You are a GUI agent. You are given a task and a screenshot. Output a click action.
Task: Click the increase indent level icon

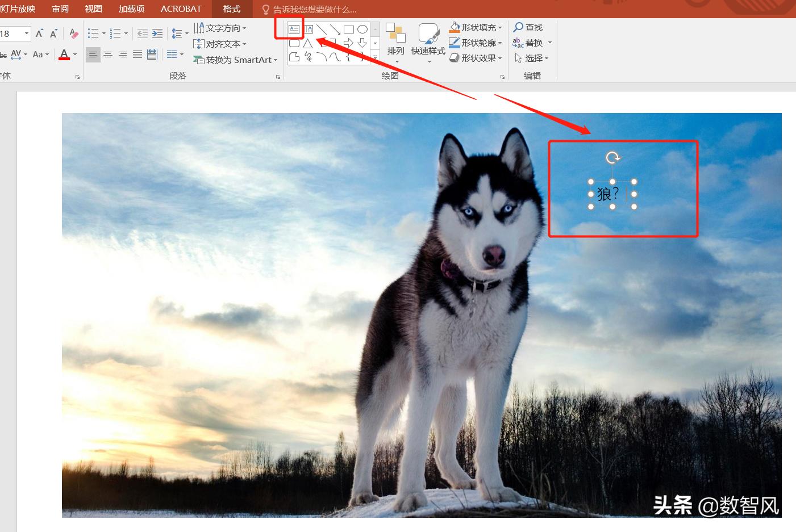pos(157,33)
